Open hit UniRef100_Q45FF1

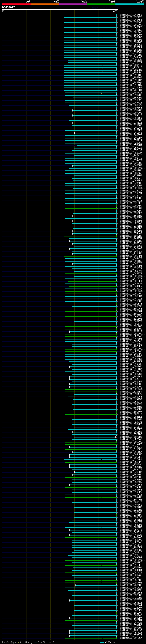click(x=131, y=15)
